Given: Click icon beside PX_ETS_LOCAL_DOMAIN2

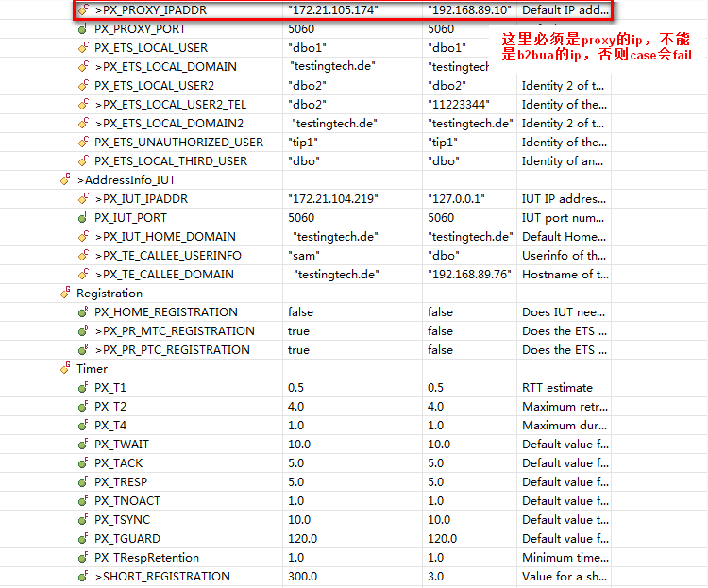Looking at the screenshot, I should tap(83, 124).
